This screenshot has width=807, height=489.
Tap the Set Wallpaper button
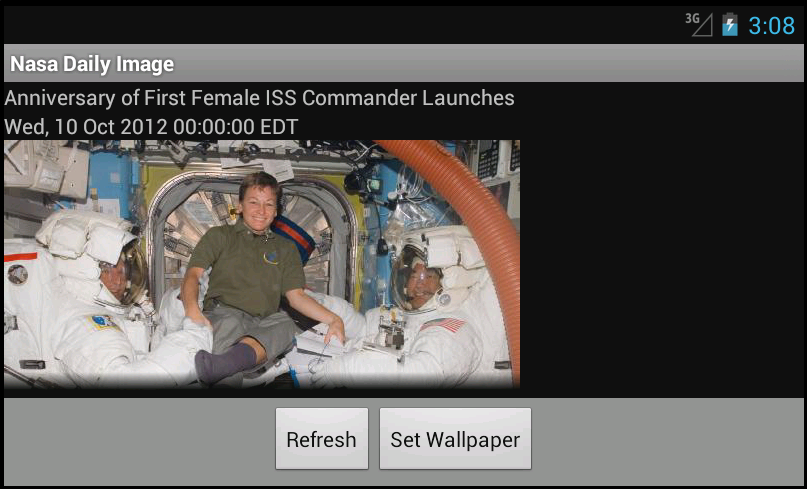[x=455, y=439]
